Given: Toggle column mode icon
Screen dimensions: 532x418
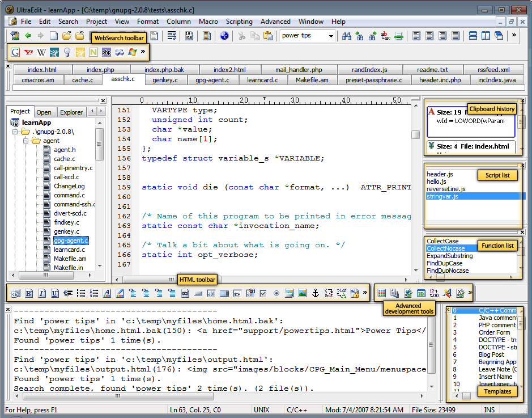Looking at the screenshot, I should pyautogui.click(x=207, y=36).
